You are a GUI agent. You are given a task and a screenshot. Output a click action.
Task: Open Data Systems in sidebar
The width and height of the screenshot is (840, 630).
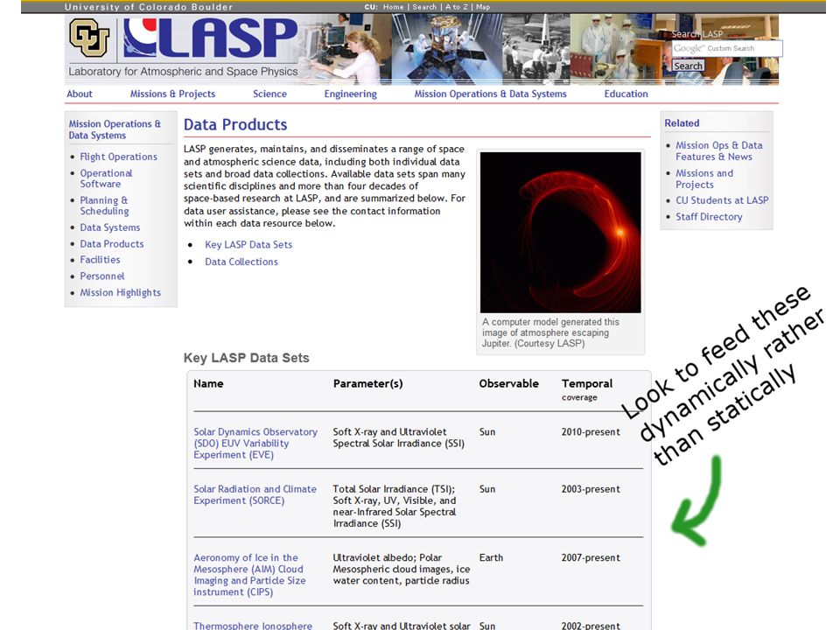click(110, 227)
